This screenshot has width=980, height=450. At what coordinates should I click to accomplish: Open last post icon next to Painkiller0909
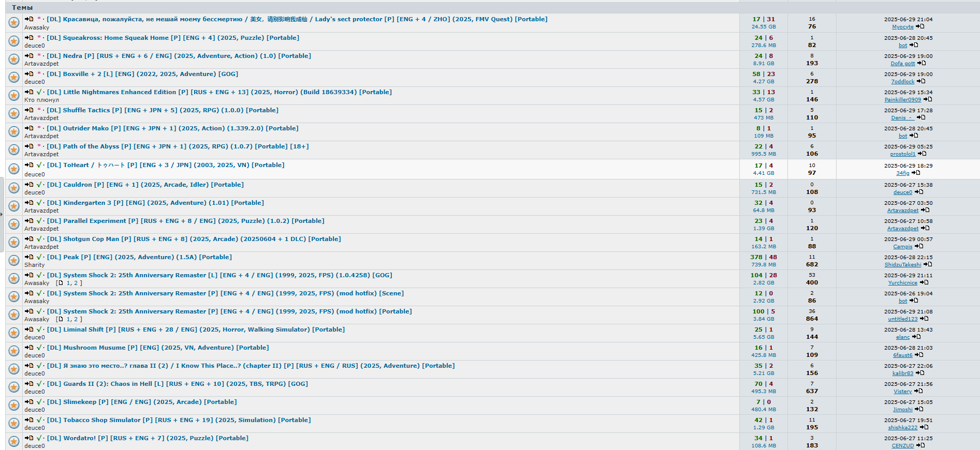click(928, 99)
